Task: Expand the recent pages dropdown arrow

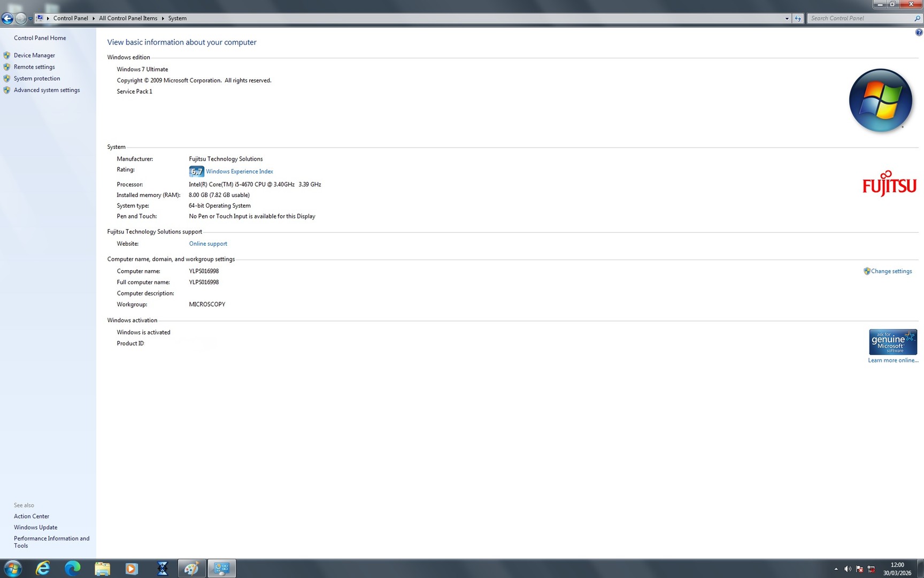Action: point(30,18)
